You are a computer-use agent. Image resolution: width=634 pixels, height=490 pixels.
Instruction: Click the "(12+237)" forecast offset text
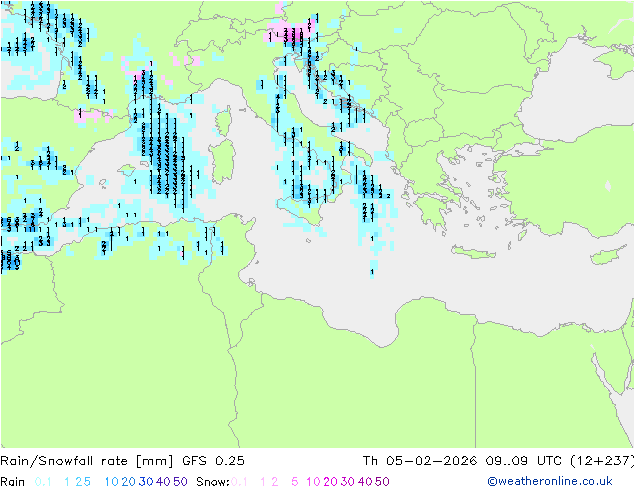point(602,461)
